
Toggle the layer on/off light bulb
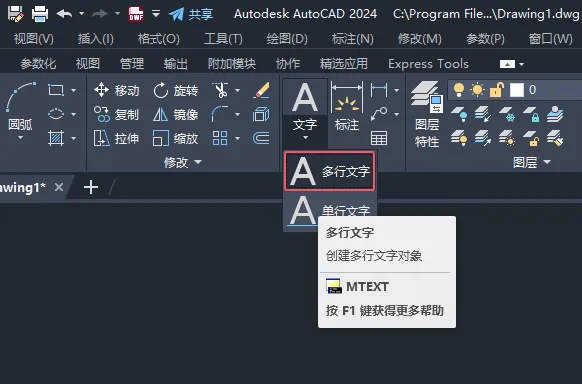[459, 90]
